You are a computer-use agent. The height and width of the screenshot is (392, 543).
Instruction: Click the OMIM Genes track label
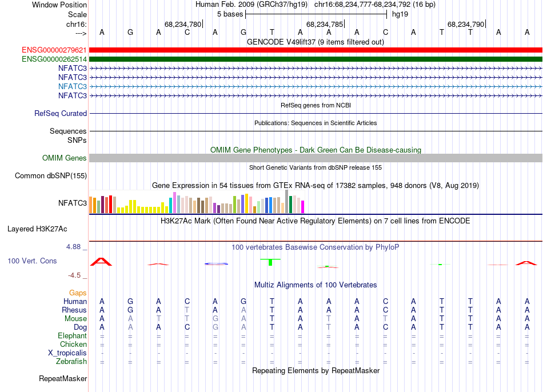coord(65,158)
